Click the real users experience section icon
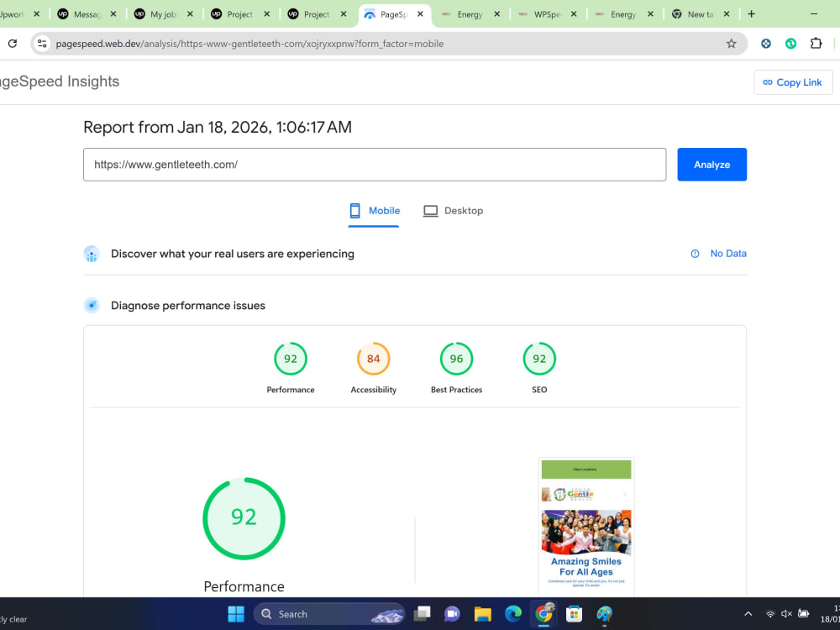 point(92,254)
